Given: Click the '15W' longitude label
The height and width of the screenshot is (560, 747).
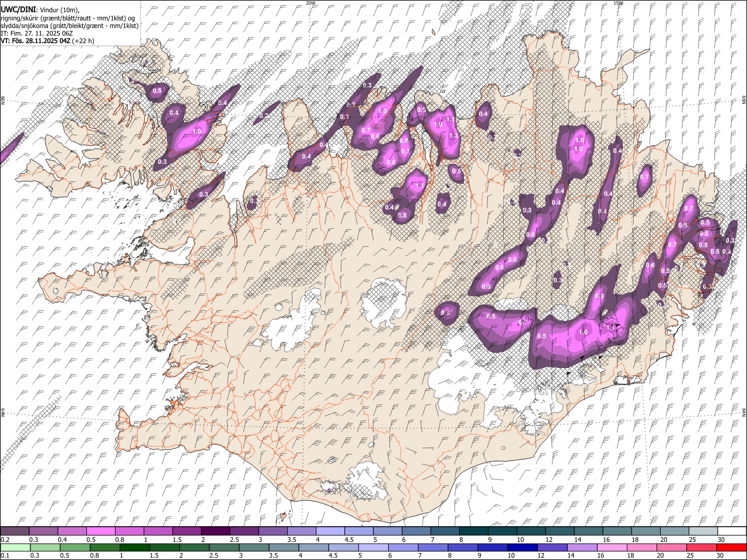Looking at the screenshot, I should (618, 3).
